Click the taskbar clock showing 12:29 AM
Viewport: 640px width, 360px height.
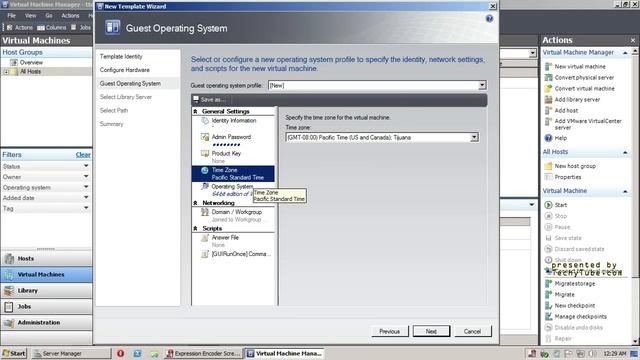615,353
